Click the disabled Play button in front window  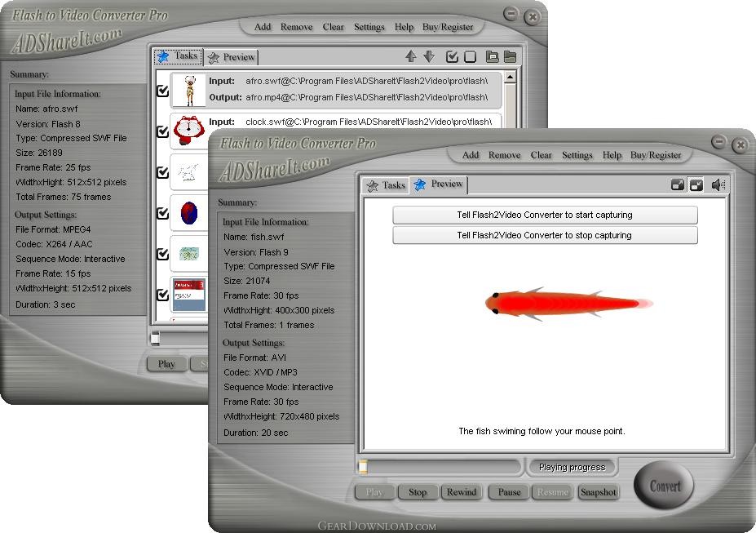pos(374,492)
